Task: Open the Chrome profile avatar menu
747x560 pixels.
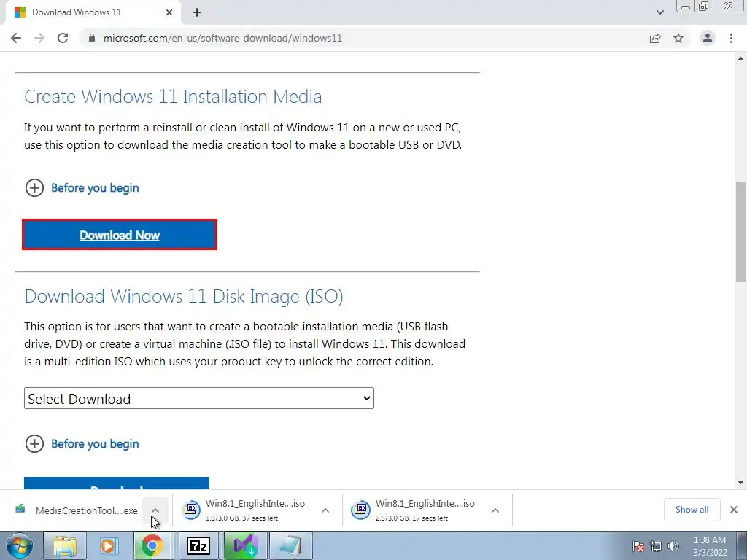Action: click(708, 38)
